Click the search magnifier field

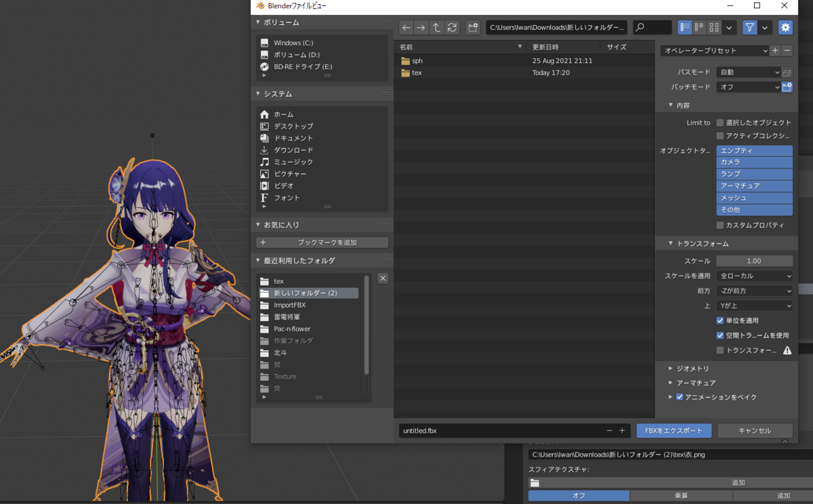[x=652, y=28]
